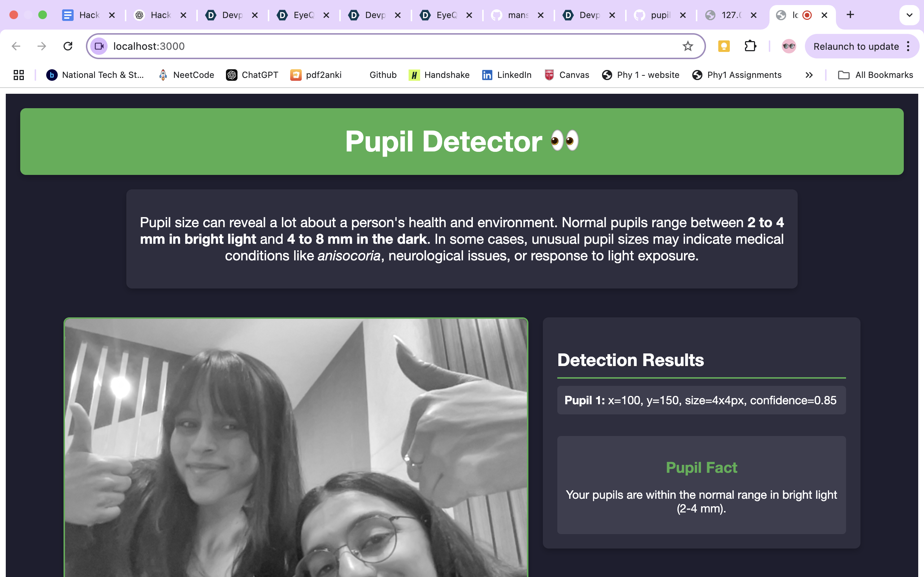Click the camera permission icon in address bar
Screen dimensions: 924x577
tap(99, 46)
